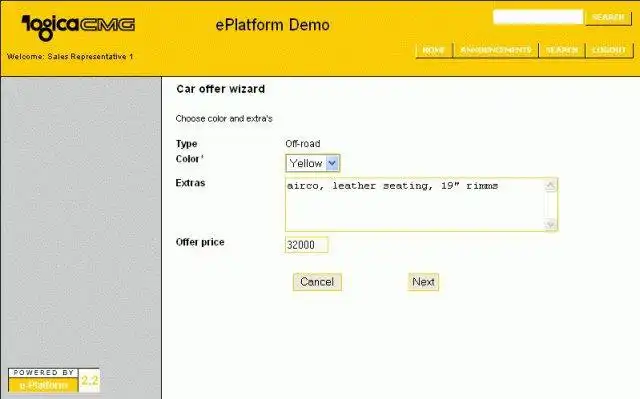The image size is (640, 399).
Task: Click the 'Off-road' type value
Action: pos(302,144)
